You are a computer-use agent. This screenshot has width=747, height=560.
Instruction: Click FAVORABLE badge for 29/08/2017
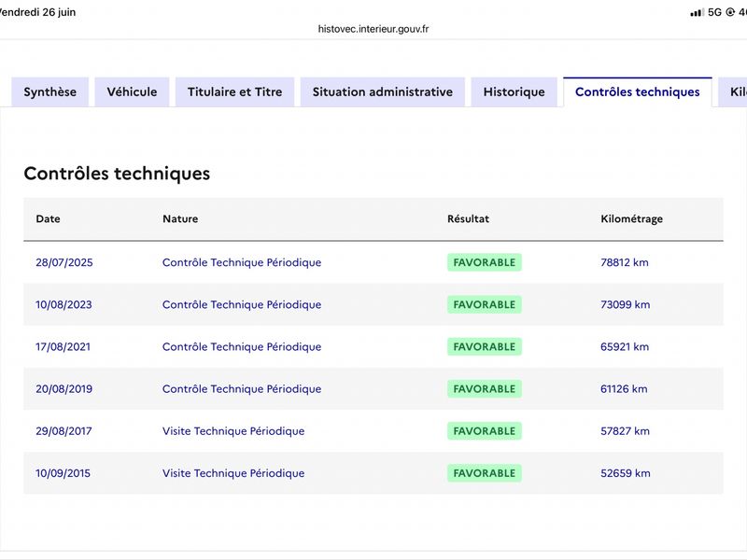point(484,431)
